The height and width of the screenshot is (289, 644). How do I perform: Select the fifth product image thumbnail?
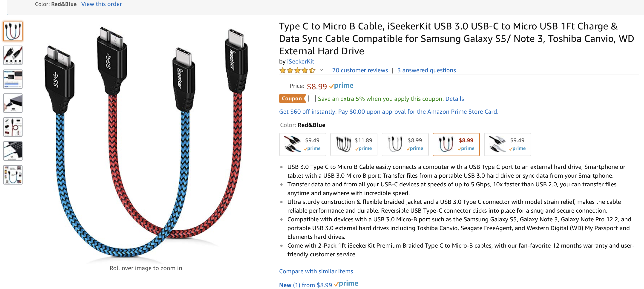13,127
